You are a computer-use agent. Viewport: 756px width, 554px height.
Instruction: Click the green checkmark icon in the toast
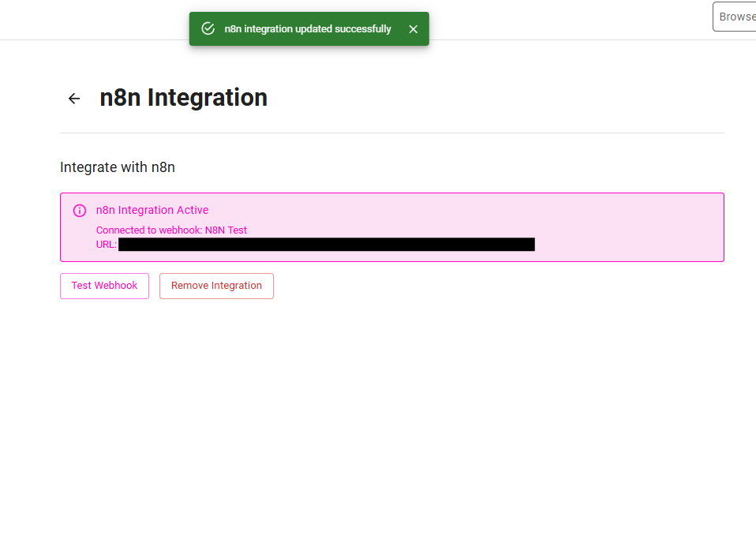pos(208,29)
